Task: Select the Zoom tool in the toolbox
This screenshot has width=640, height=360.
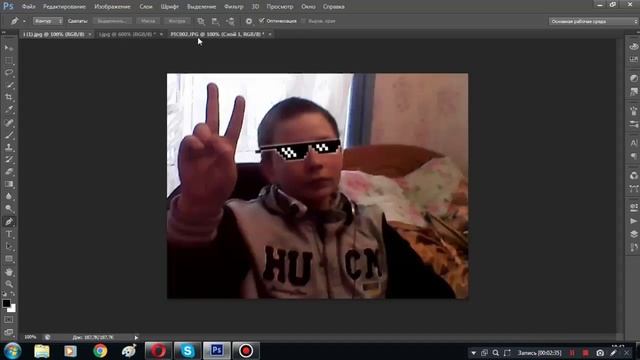Action: [9, 284]
